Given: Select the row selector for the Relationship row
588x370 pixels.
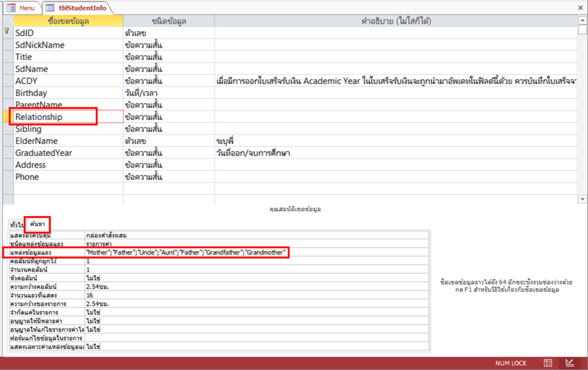Looking at the screenshot, I should pyautogui.click(x=6, y=117).
